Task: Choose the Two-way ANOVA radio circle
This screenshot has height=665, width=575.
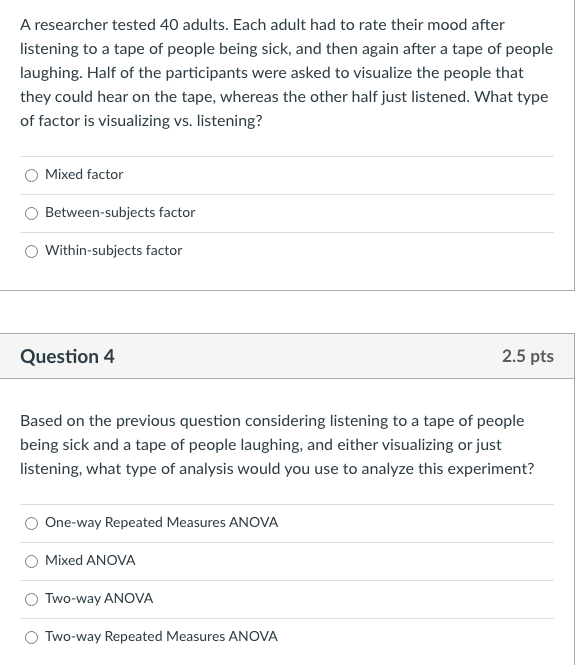Action: [31, 599]
